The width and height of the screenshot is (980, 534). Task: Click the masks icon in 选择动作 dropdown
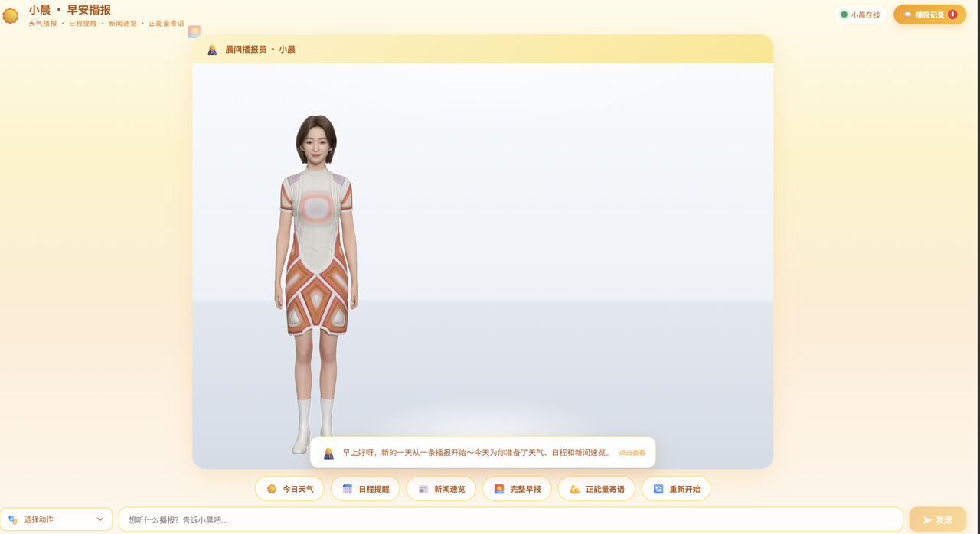coord(12,519)
